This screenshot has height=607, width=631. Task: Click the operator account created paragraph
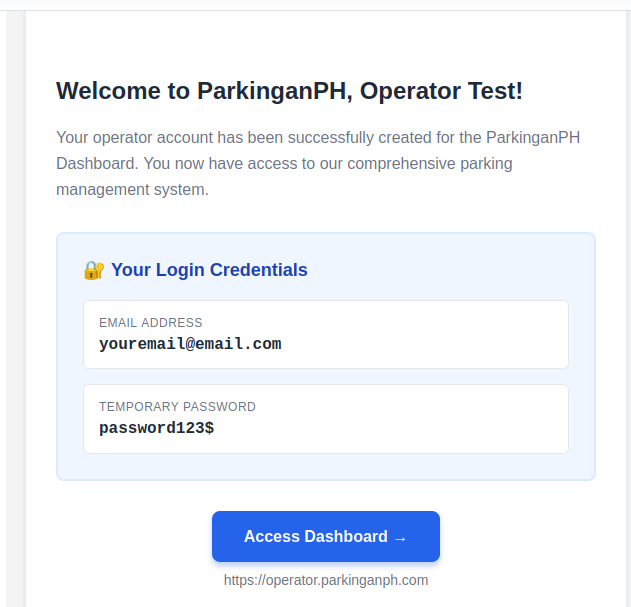coord(318,163)
